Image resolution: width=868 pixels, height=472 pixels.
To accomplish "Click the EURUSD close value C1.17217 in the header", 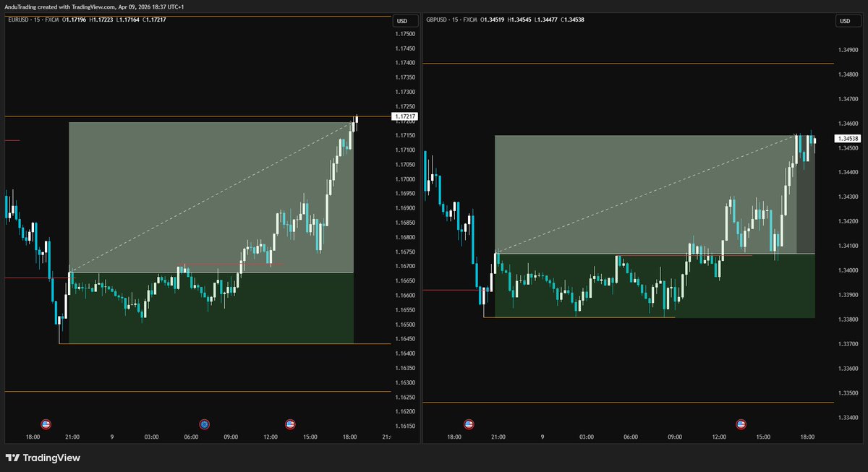I will (x=153, y=20).
